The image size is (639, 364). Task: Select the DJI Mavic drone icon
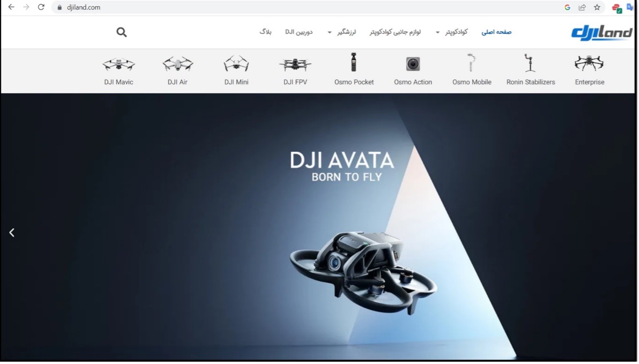[119, 64]
